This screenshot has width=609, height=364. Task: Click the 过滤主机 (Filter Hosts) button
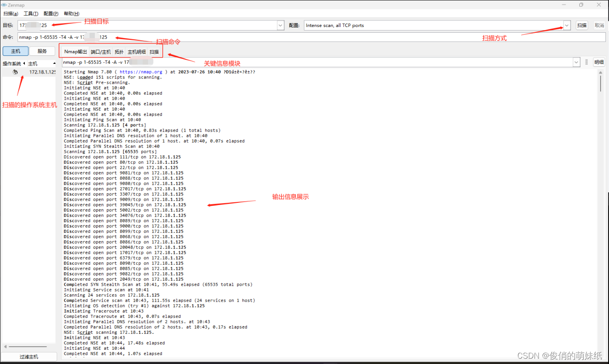pos(29,356)
